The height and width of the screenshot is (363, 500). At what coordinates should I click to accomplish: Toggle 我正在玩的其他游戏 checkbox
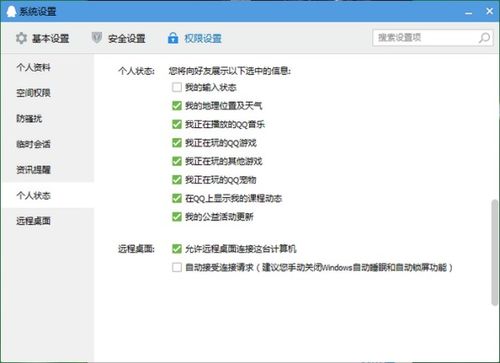pos(177,161)
